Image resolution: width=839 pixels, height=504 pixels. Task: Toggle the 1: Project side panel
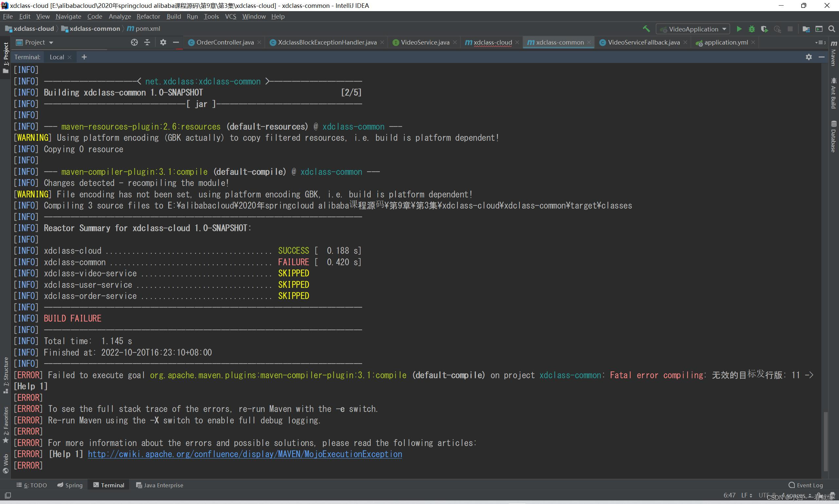(x=6, y=57)
